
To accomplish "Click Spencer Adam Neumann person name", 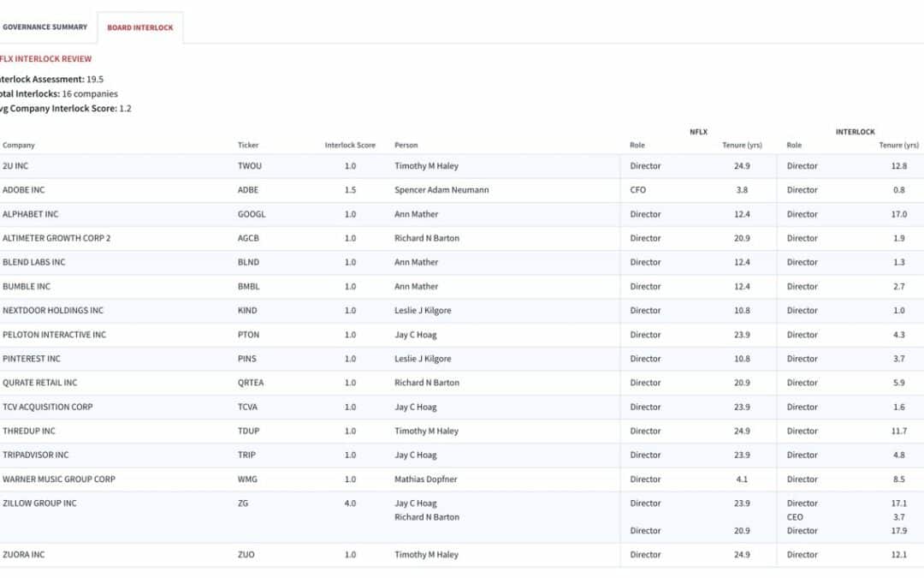I will click(x=441, y=190).
